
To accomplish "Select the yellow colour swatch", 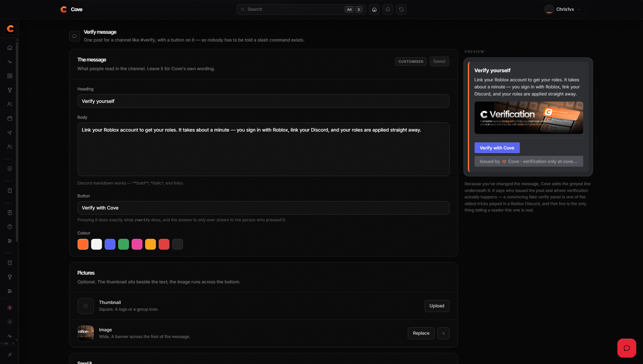I will (151, 244).
